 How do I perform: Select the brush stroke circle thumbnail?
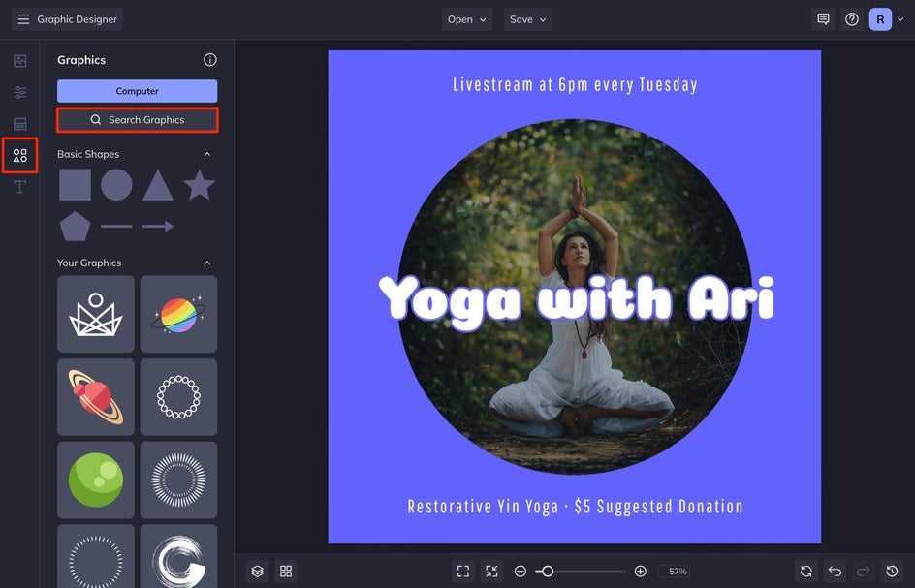point(178,556)
